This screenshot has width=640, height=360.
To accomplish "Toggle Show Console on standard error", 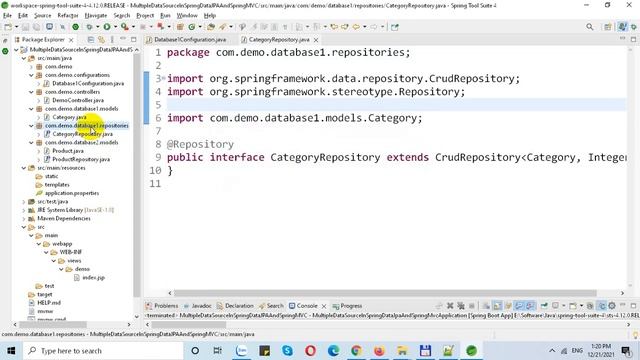I will click(x=530, y=306).
